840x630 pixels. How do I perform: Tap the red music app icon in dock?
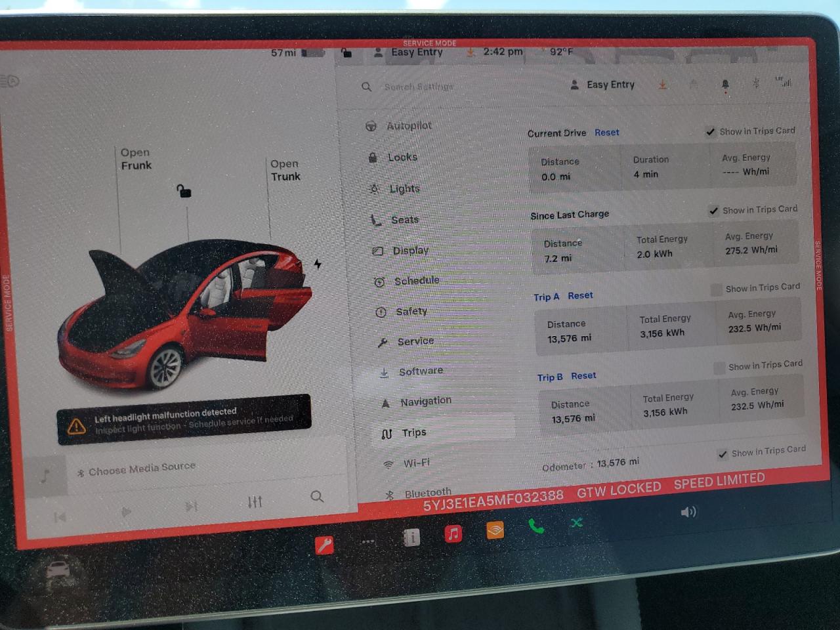[453, 534]
